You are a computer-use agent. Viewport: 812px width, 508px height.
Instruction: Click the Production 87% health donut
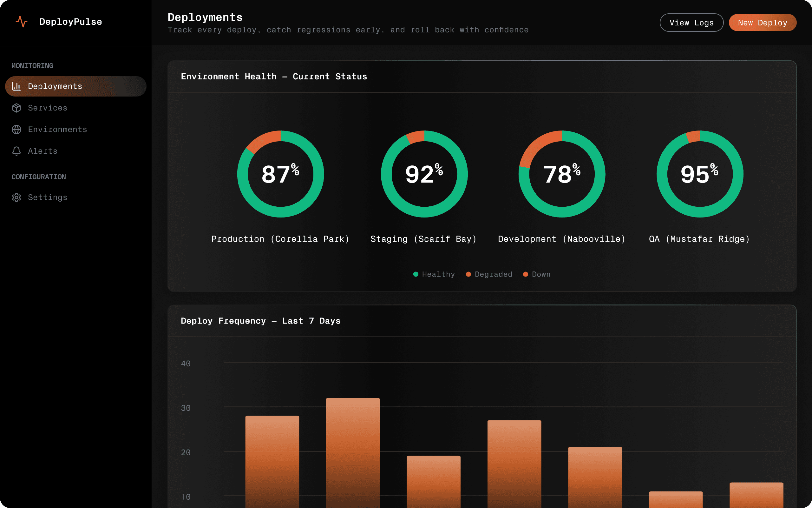(x=280, y=174)
